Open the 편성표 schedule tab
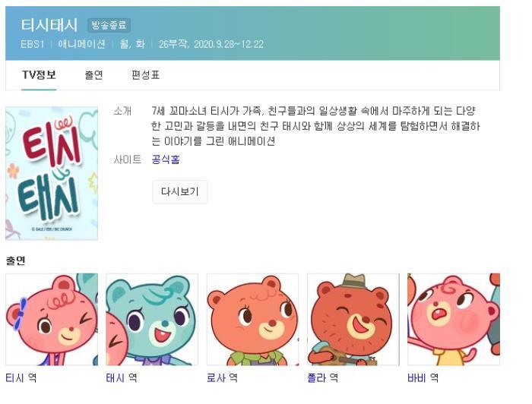The height and width of the screenshot is (404, 532). click(146, 75)
